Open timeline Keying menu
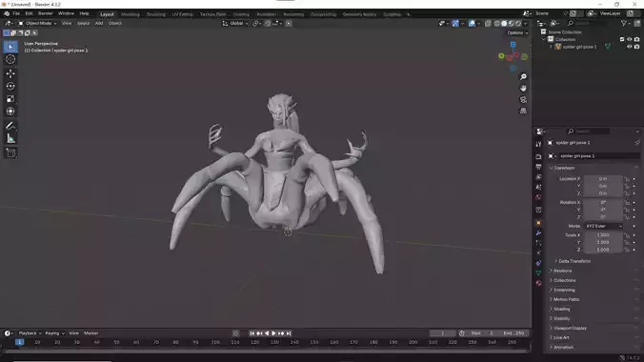644x362 pixels. (x=54, y=333)
